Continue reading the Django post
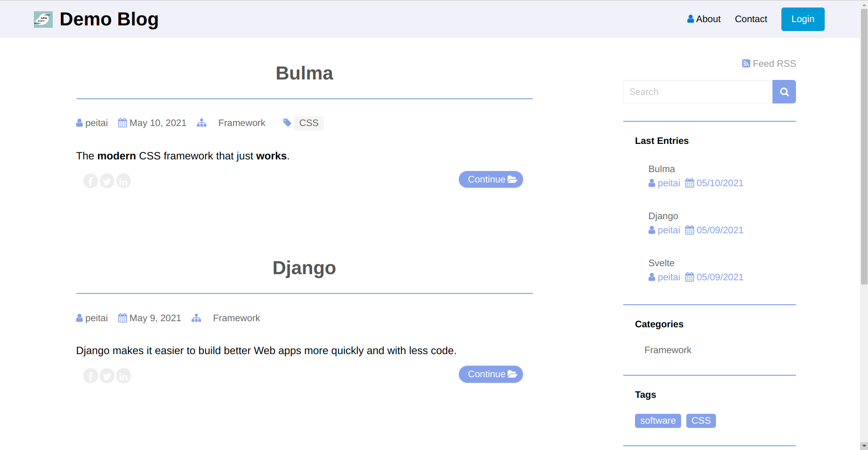The image size is (868, 450). [x=491, y=374]
